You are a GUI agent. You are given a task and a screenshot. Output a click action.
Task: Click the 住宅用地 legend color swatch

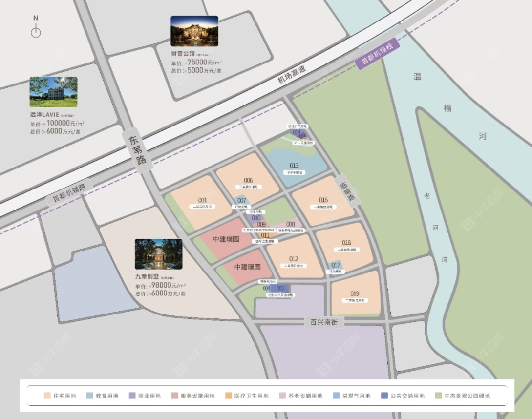click(x=47, y=396)
